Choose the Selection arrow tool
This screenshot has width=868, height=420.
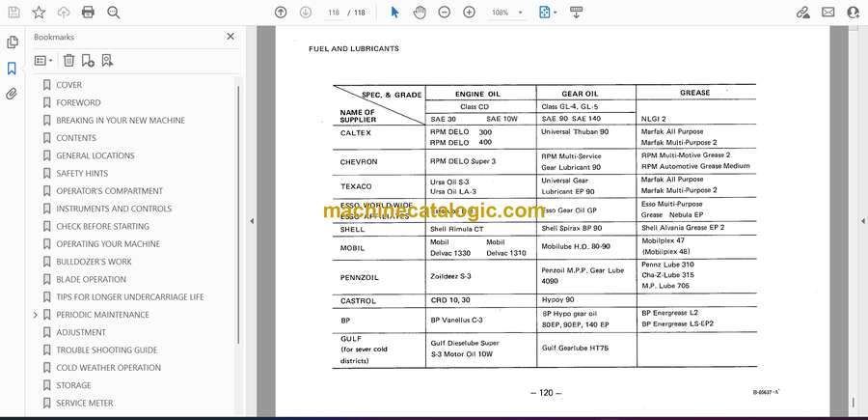[394, 13]
